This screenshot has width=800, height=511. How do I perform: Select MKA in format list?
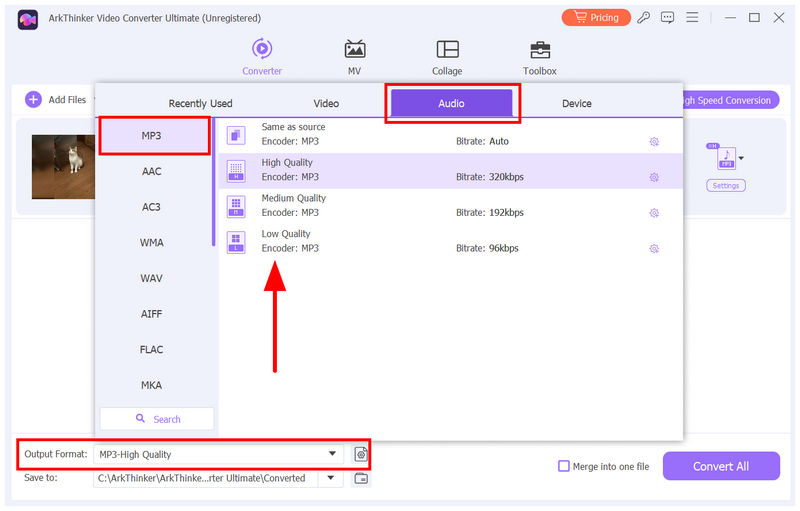tap(152, 386)
